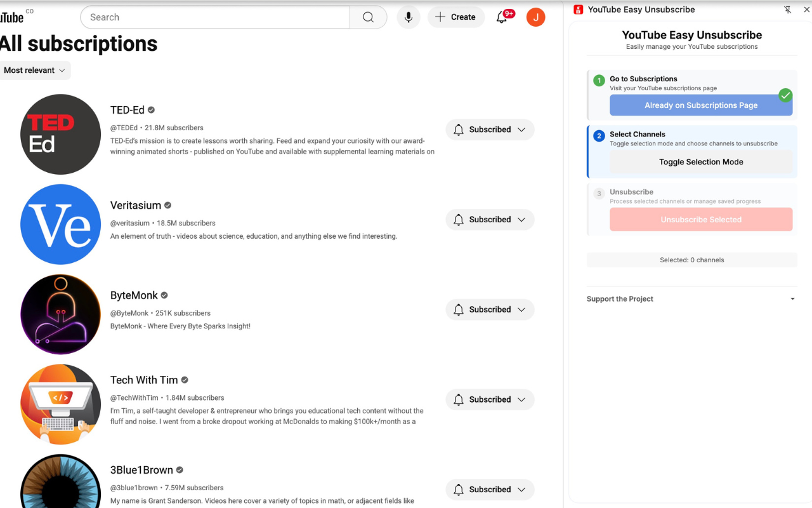Click Toggle Selection Mode button
The image size is (812, 508).
coord(701,162)
